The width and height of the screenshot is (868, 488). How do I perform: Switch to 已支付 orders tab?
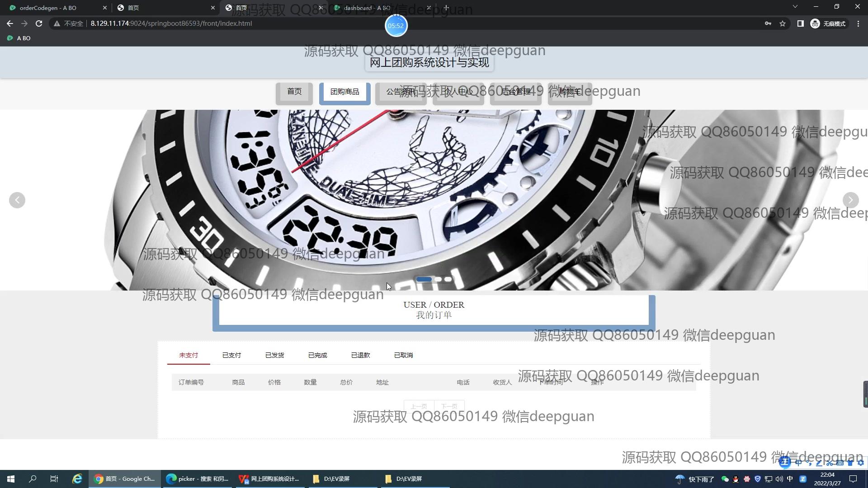[231, 355]
